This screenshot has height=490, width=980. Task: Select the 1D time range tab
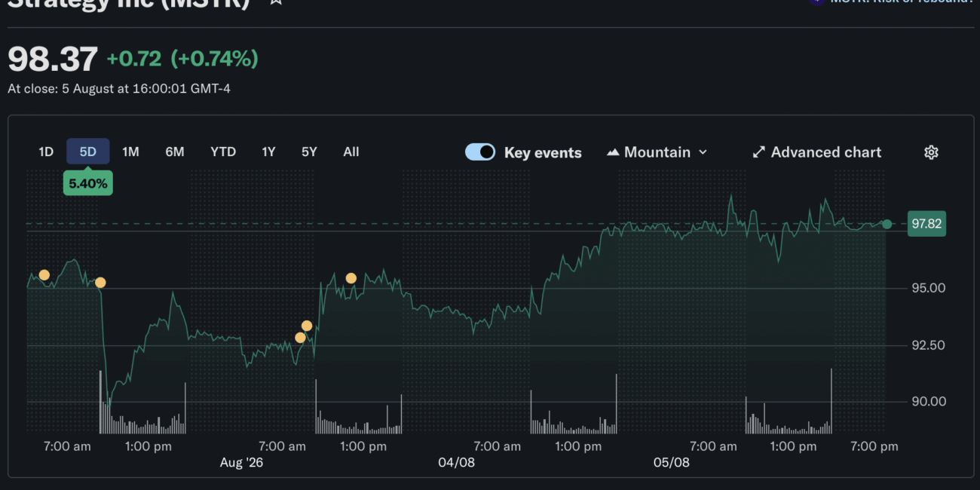[46, 152]
